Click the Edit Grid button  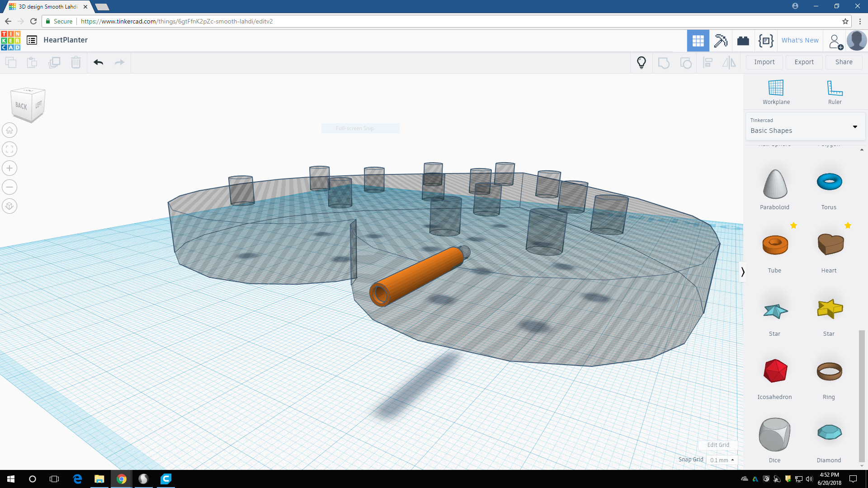(718, 445)
